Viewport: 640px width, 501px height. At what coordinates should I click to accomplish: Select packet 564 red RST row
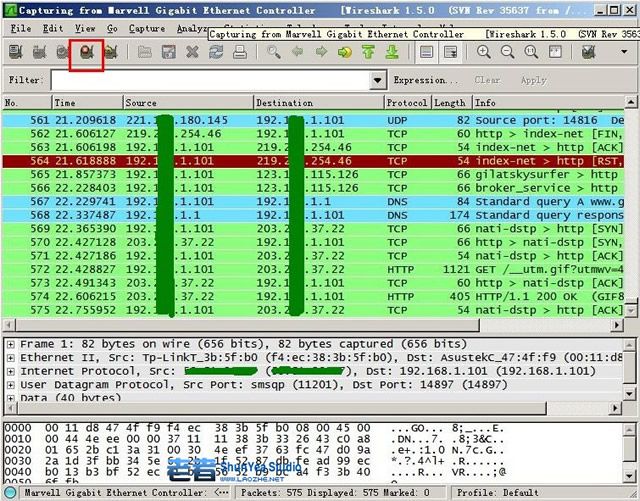313,161
